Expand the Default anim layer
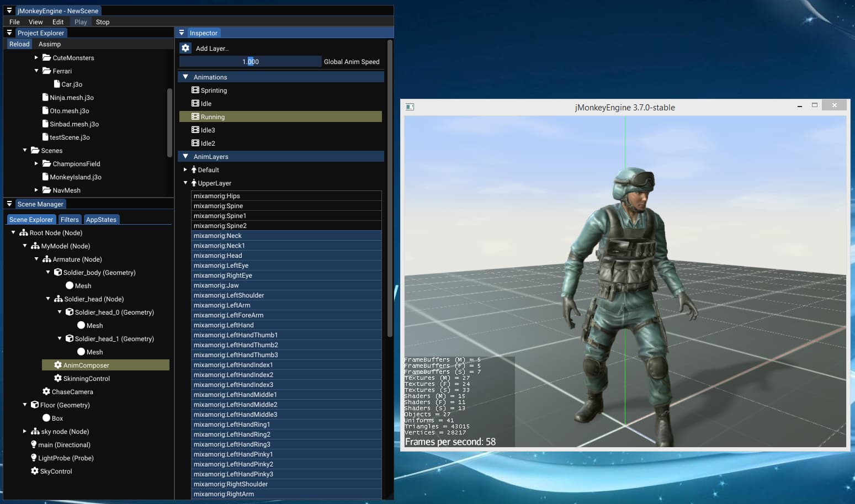This screenshot has height=504, width=855. [185, 169]
